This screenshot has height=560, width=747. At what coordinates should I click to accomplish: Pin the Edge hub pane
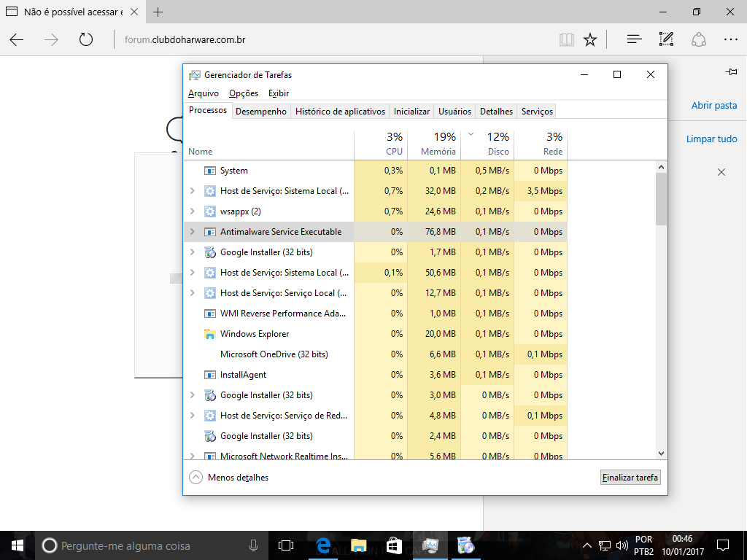tap(731, 72)
